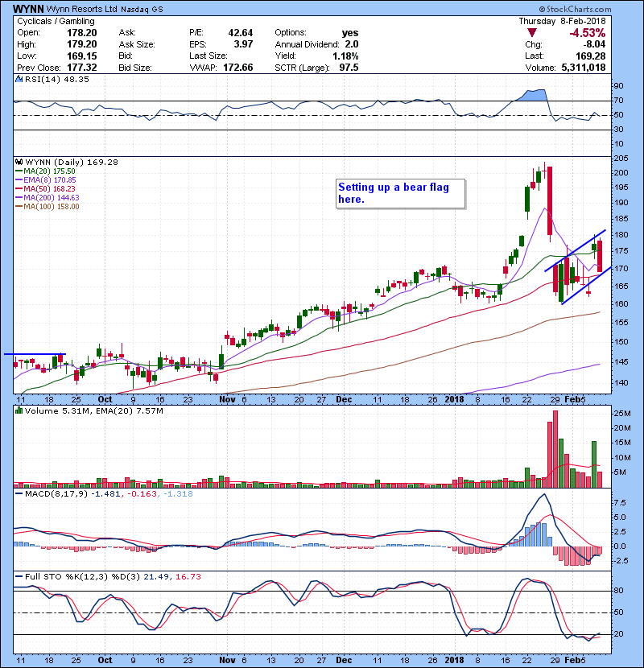Click the Volume value 5,311,018

pyautogui.click(x=584, y=68)
